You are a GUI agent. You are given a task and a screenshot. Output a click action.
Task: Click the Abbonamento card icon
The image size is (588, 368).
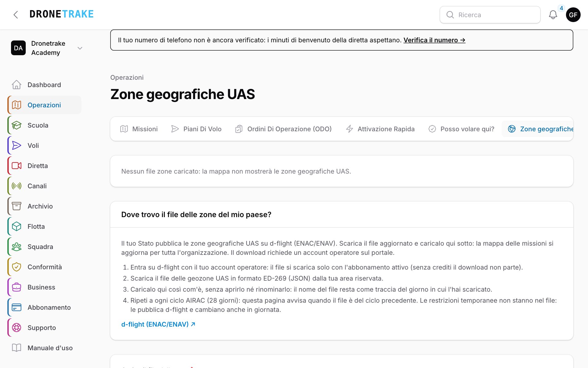pos(17,307)
